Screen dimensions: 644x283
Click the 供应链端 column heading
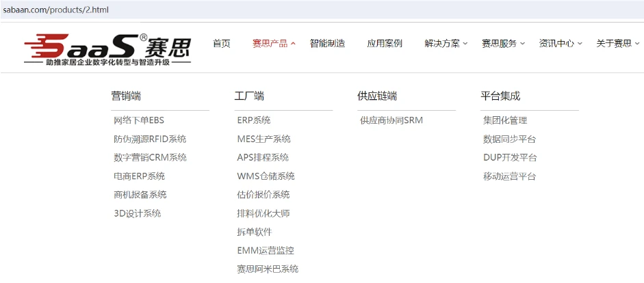tap(377, 96)
